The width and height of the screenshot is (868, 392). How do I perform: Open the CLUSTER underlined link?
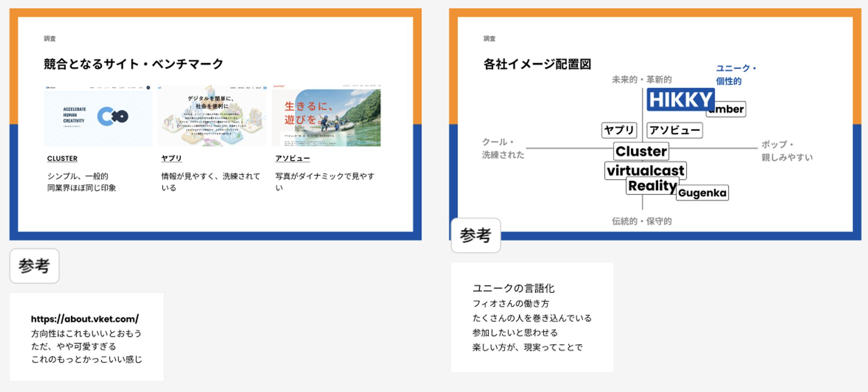click(x=62, y=158)
